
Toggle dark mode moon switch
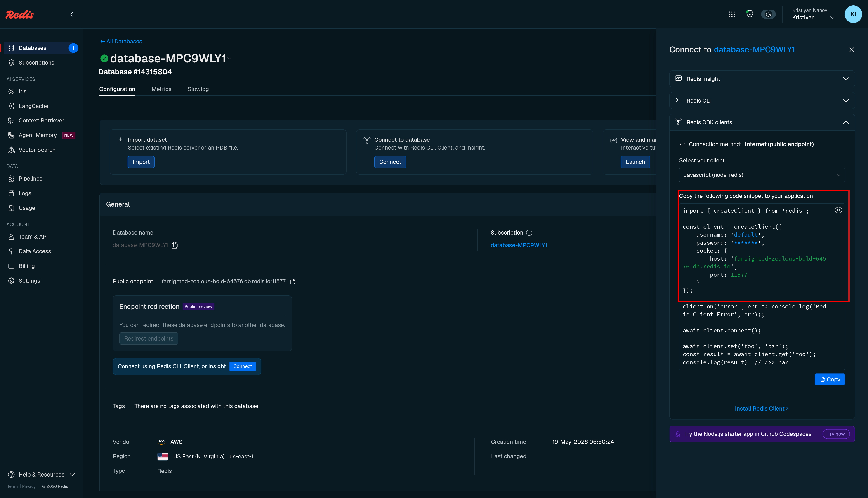coord(768,14)
